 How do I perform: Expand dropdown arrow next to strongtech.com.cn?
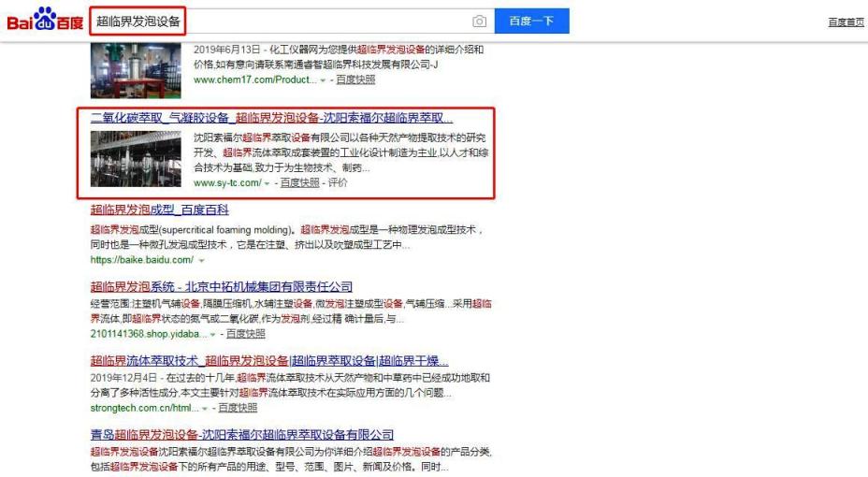(205, 409)
